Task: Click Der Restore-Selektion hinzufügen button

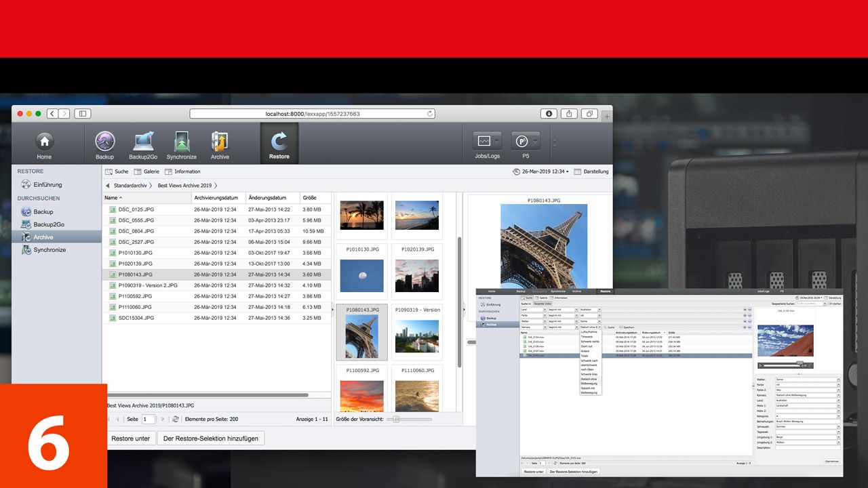Action: pos(210,439)
